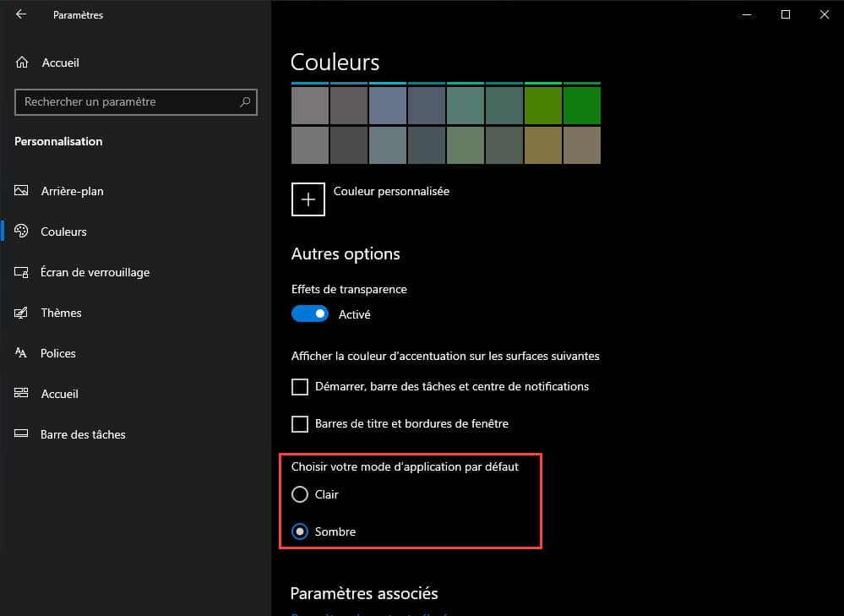844x616 pixels.
Task: Select the Sombre radio button
Action: point(300,532)
